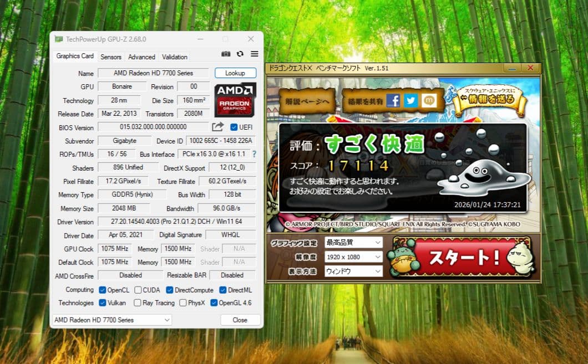The image size is (588, 364).
Task: Click the refresh icon in GPU-Z toolbar
Action: (x=240, y=54)
